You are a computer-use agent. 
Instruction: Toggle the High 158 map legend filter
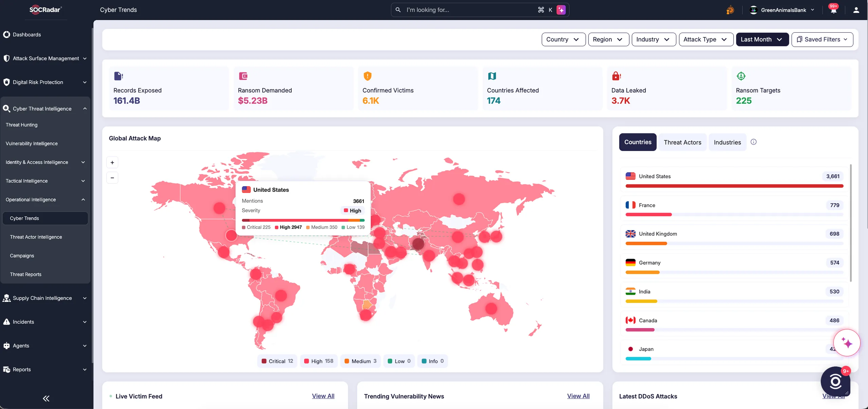[x=319, y=361]
